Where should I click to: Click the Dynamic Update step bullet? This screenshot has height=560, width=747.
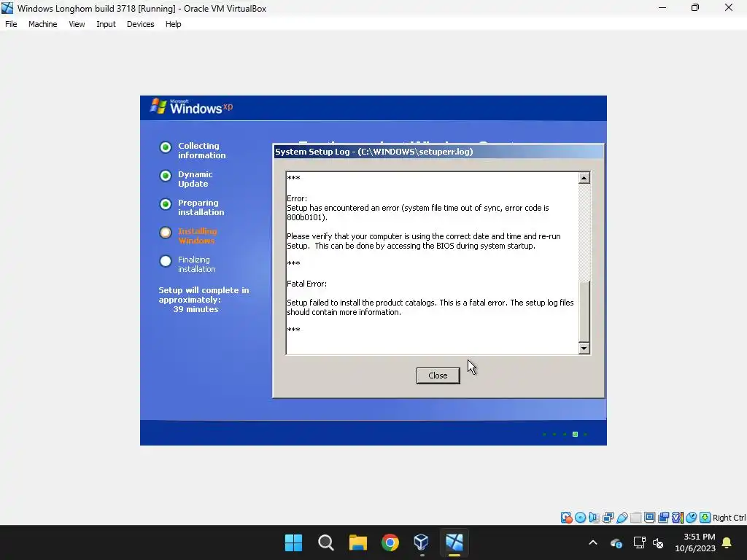pos(166,176)
